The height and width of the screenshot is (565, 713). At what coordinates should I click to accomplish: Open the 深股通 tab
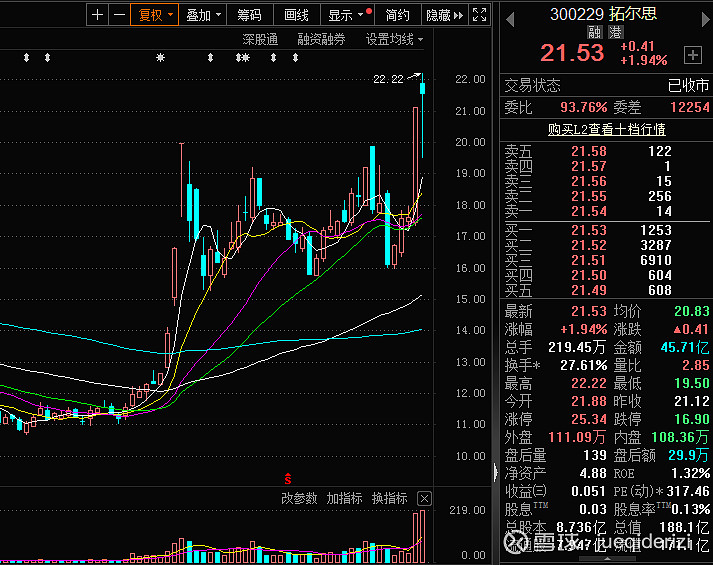click(x=260, y=40)
